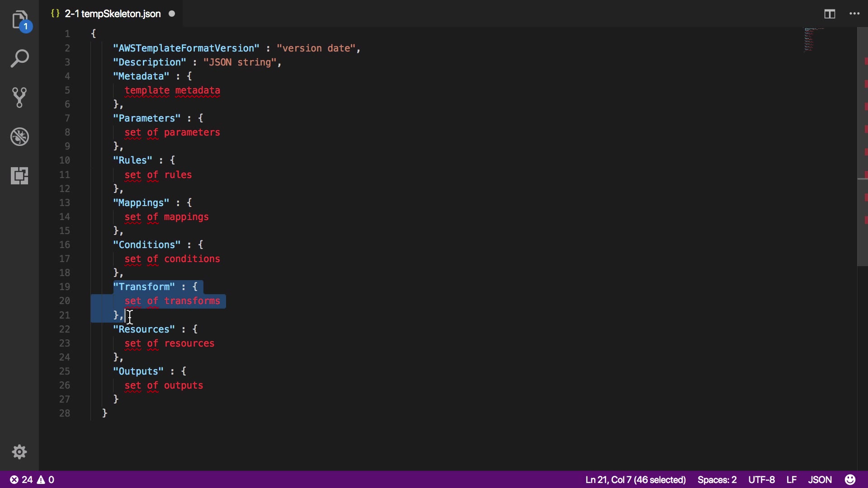Screen dimensions: 868x488
Task: Open the Extensions view icon
Action: [x=19, y=175]
